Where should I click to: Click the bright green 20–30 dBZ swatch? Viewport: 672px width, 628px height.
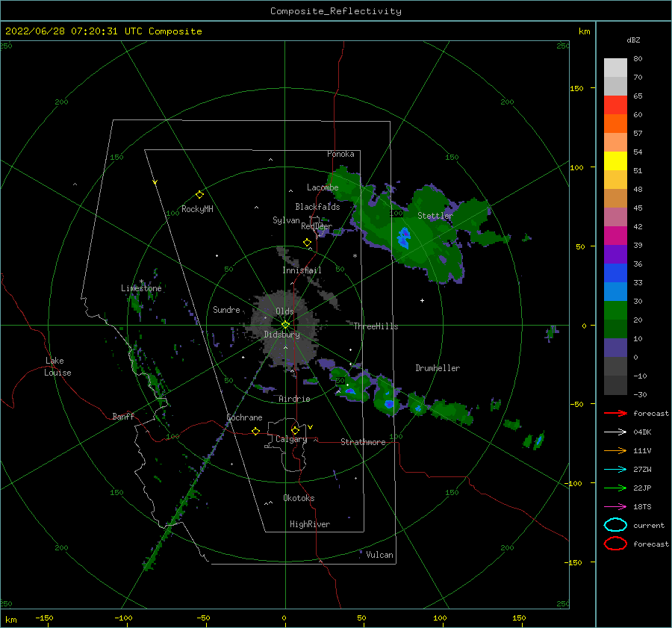615,311
